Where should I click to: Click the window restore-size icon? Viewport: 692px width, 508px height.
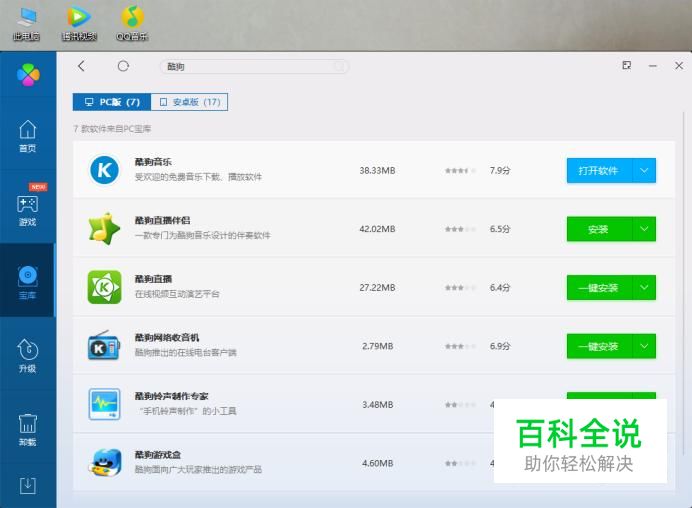tap(627, 65)
